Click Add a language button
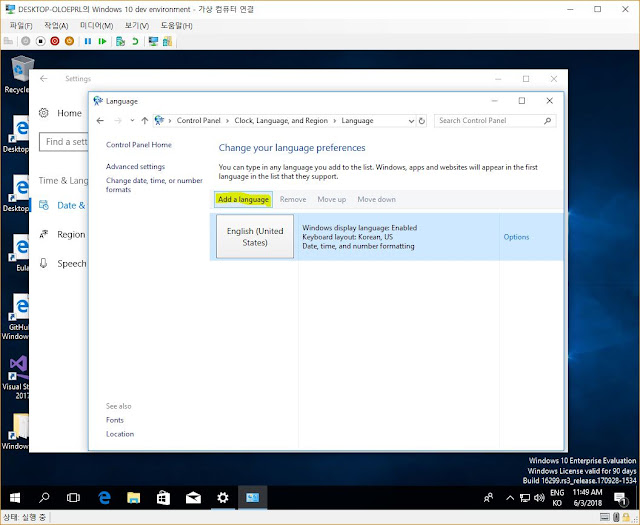The width and height of the screenshot is (640, 525). point(243,199)
